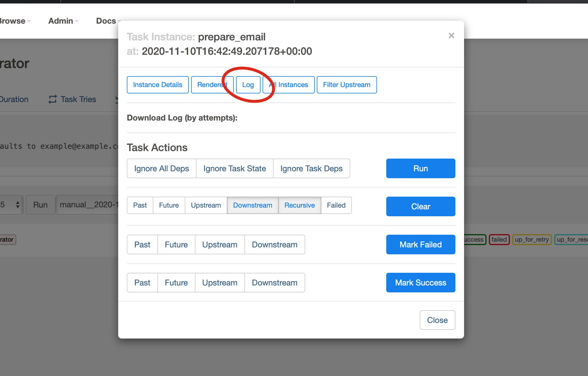Viewport: 588px width, 376px height.
Task: Toggle Past in the Mark Failed row
Action: [142, 245]
